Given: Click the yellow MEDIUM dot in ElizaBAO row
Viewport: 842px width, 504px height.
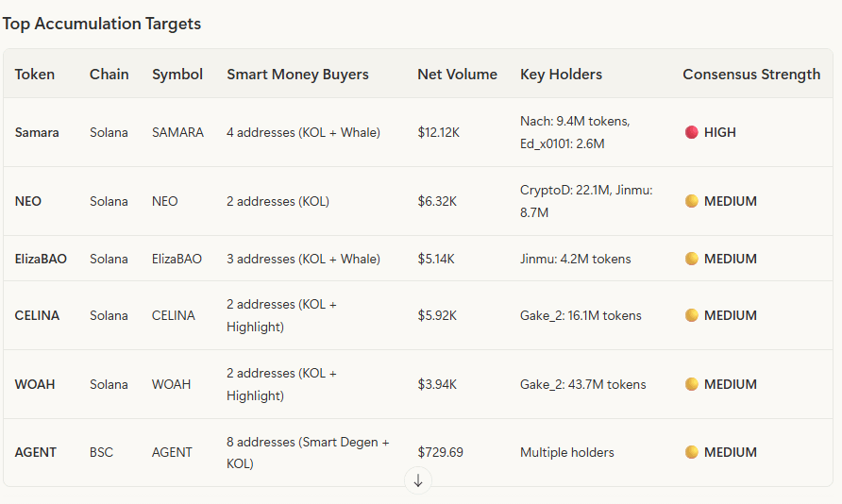Looking at the screenshot, I should tap(691, 259).
